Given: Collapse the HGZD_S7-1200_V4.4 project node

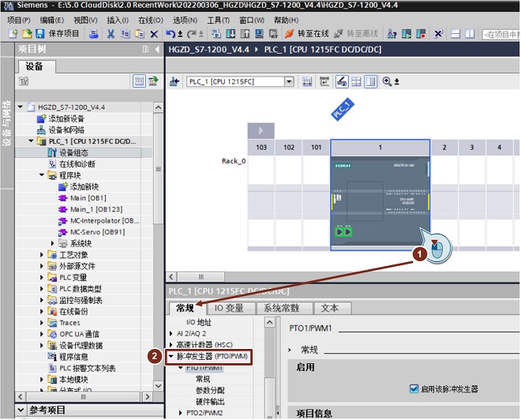Looking at the screenshot, I should tap(21, 107).
